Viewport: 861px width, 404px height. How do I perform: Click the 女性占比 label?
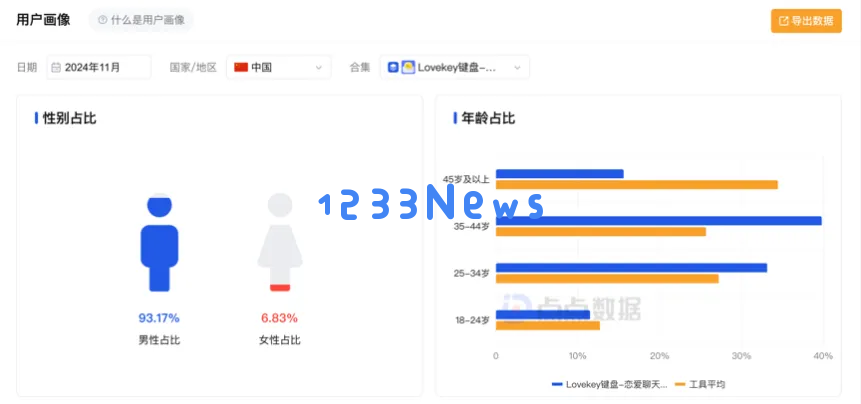(279, 340)
